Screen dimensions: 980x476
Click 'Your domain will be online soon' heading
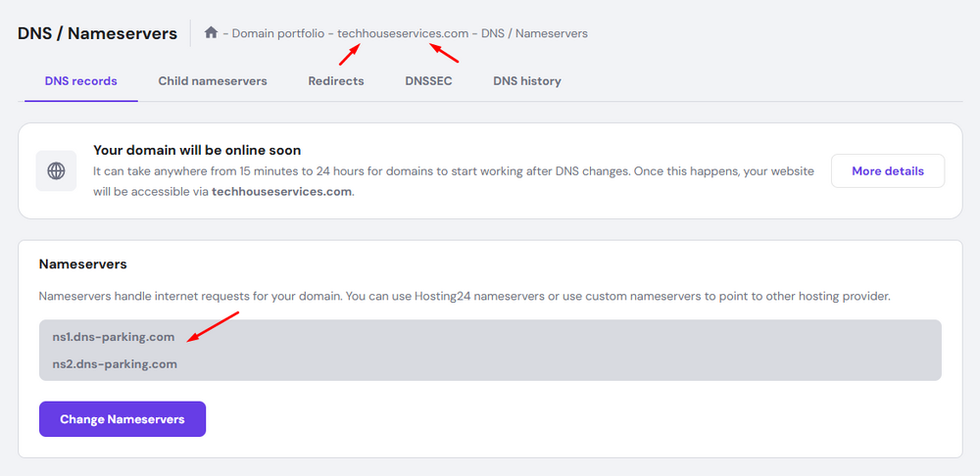(197, 151)
